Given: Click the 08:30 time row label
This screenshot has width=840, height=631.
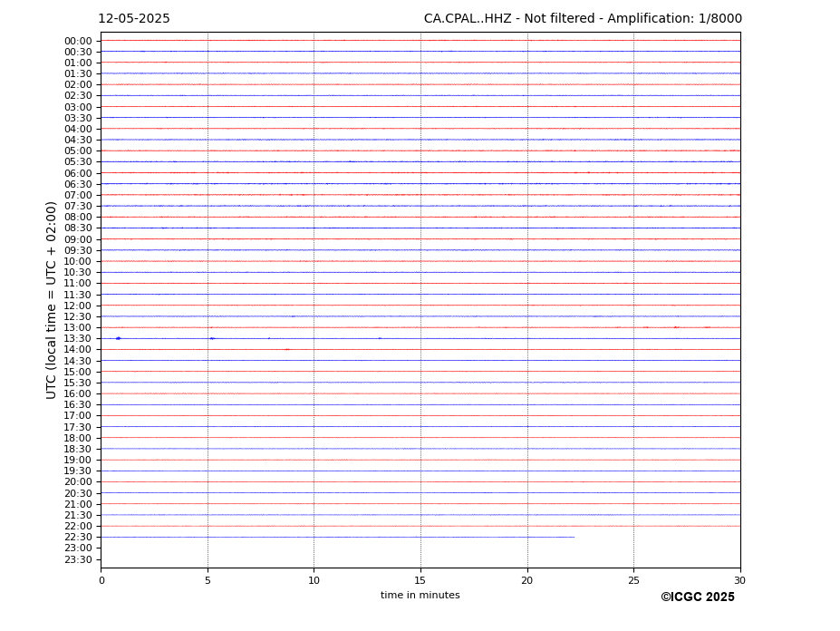Looking at the screenshot, I should pos(78,228).
